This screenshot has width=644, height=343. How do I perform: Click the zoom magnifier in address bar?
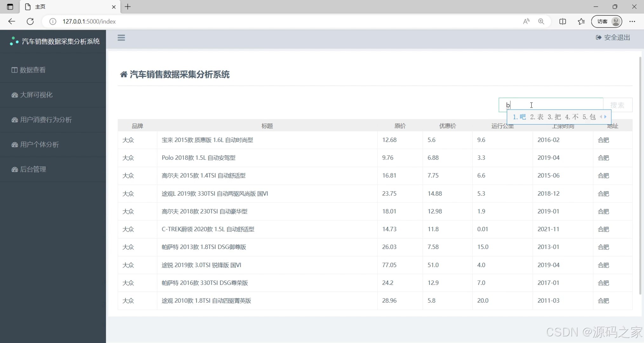coord(541,21)
